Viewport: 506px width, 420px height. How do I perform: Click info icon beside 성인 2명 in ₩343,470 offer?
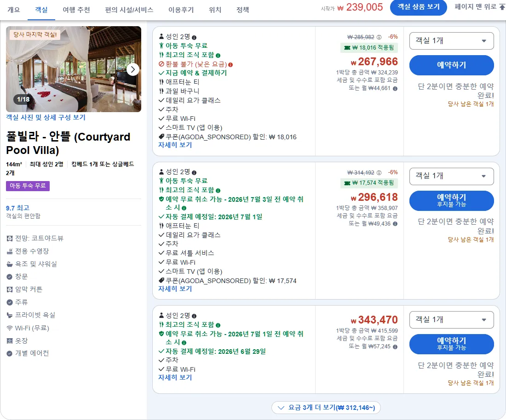click(194, 316)
